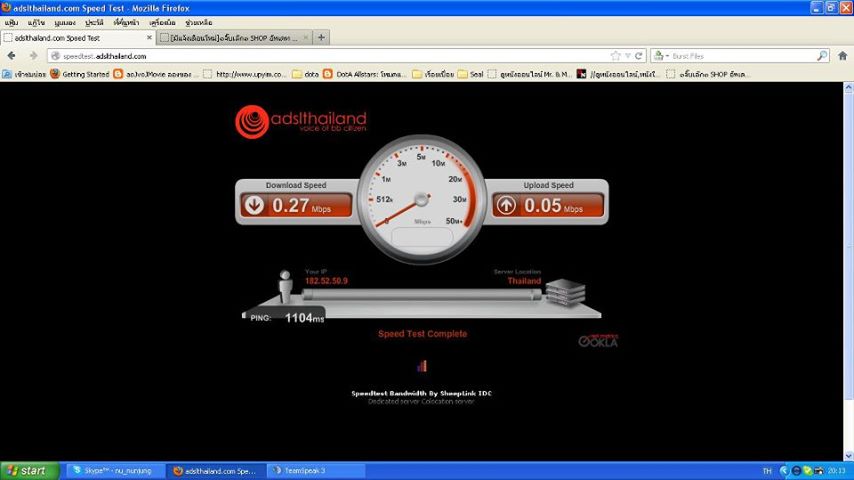The width and height of the screenshot is (854, 480).
Task: Open the first menu in the menu bar
Action: [x=11, y=23]
